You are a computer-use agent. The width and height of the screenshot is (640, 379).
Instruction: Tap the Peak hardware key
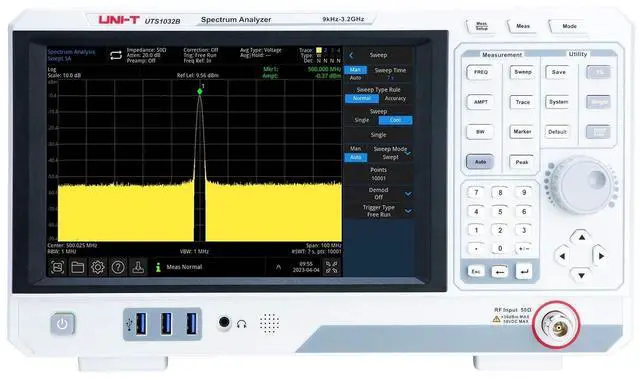tap(522, 162)
